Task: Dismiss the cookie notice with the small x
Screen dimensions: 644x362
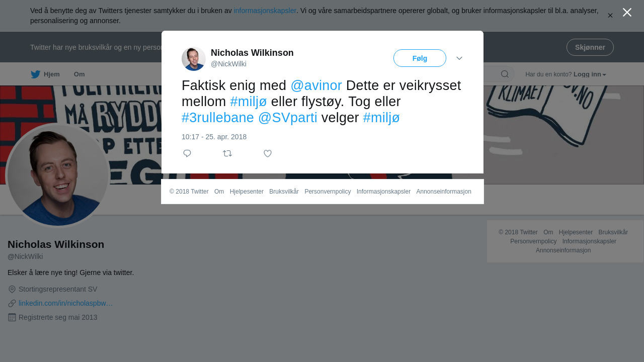Action: point(610,16)
